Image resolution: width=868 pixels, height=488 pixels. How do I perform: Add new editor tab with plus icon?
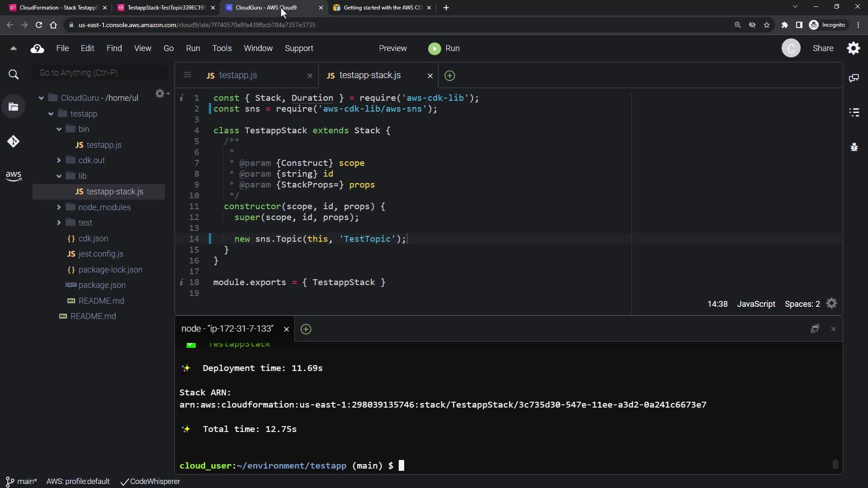point(449,75)
